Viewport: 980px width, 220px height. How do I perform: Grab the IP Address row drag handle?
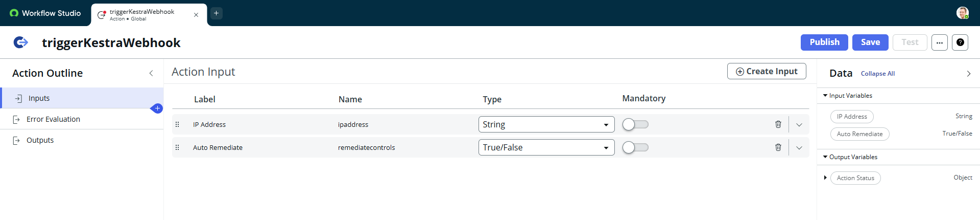177,124
